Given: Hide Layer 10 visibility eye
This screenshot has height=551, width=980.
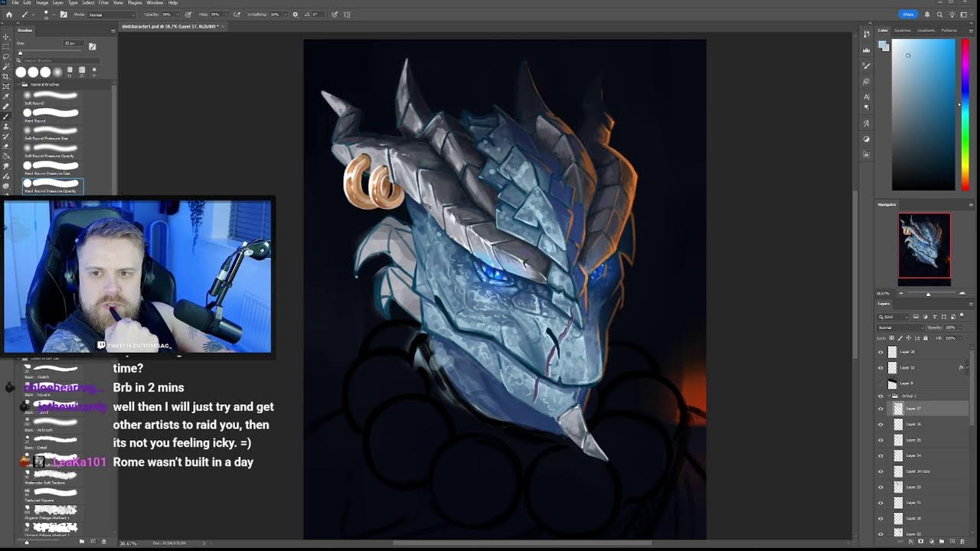Looking at the screenshot, I should tap(880, 368).
